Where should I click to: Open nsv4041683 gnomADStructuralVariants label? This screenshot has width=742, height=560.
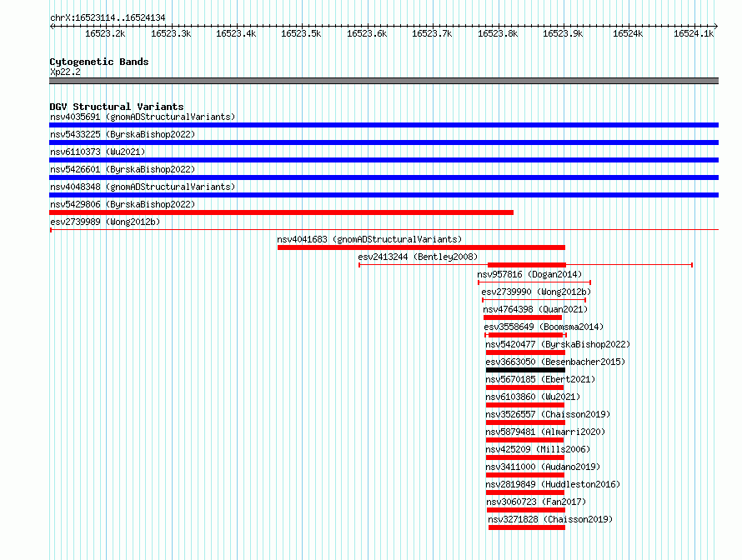click(369, 239)
